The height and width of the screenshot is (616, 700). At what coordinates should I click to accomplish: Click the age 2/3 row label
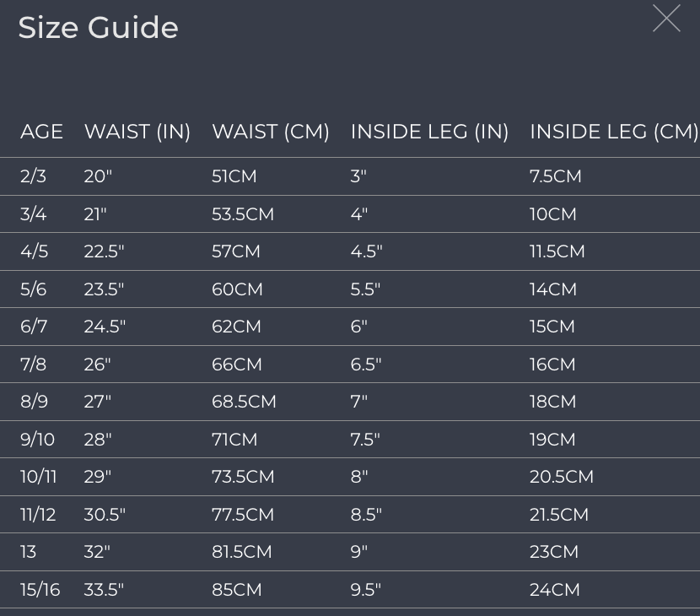pyautogui.click(x=33, y=176)
